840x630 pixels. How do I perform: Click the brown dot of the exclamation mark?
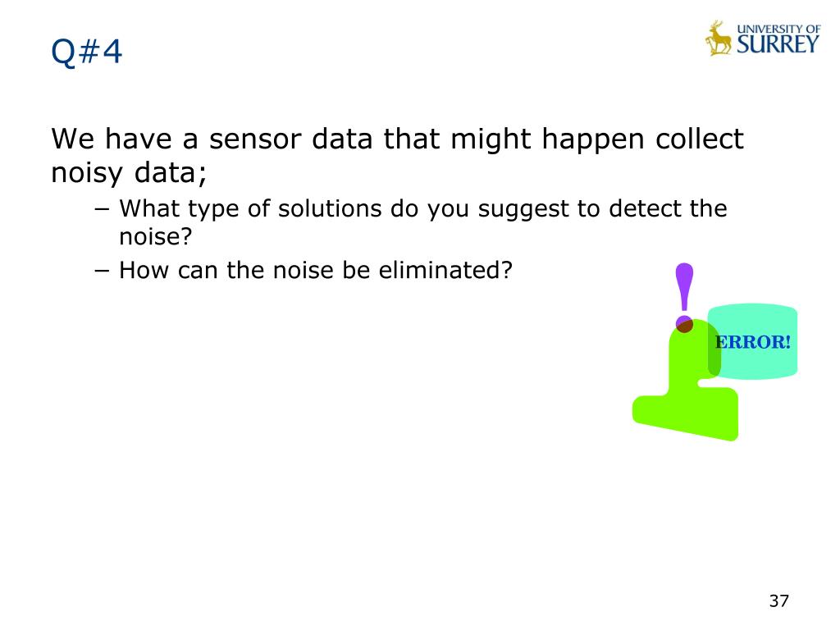coord(684,324)
